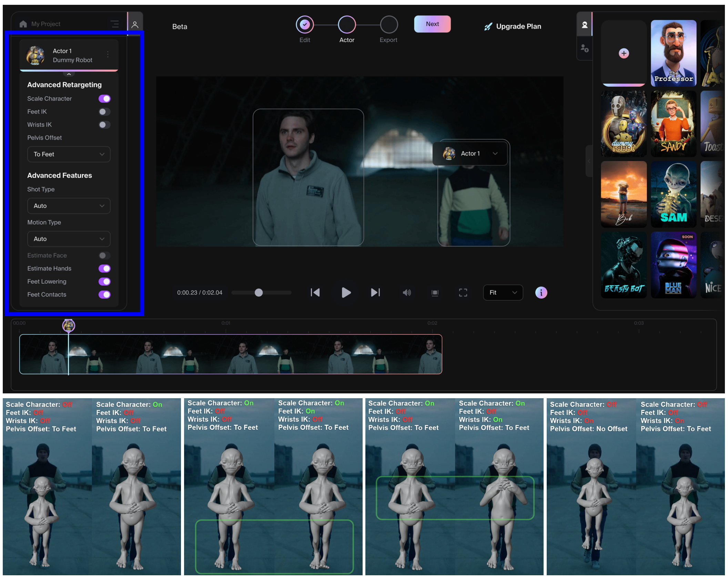Skip to the previous frame
728x577 pixels.
315,292
